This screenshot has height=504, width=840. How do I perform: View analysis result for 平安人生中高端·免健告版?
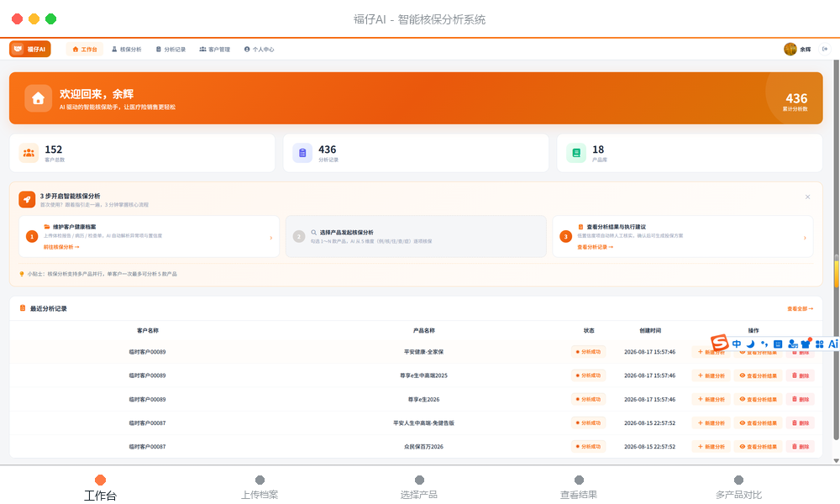click(x=758, y=423)
